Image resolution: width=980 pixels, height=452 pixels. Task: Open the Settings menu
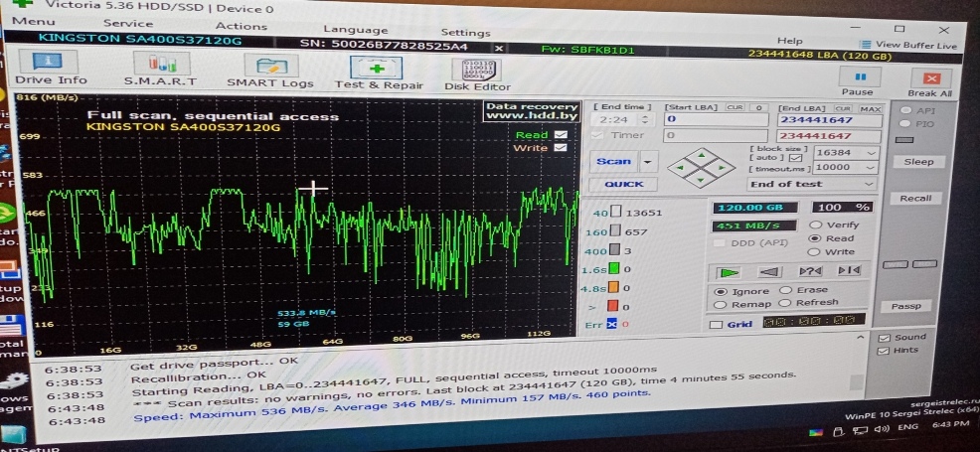465,33
